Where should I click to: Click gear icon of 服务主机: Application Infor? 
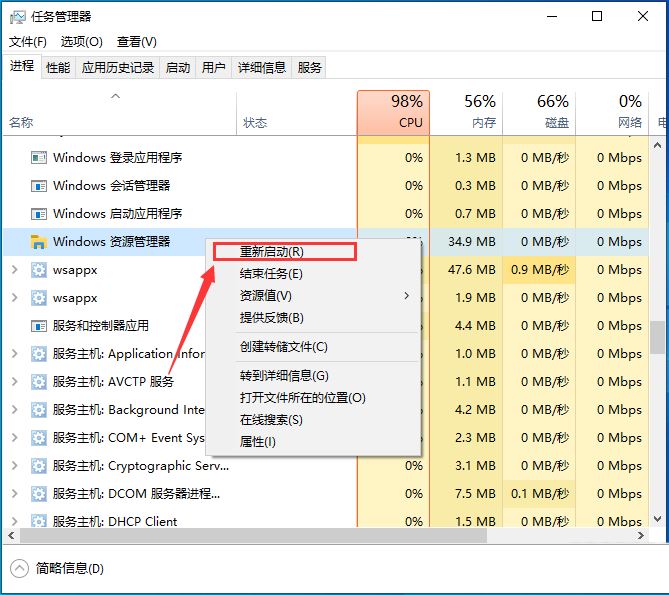39,354
